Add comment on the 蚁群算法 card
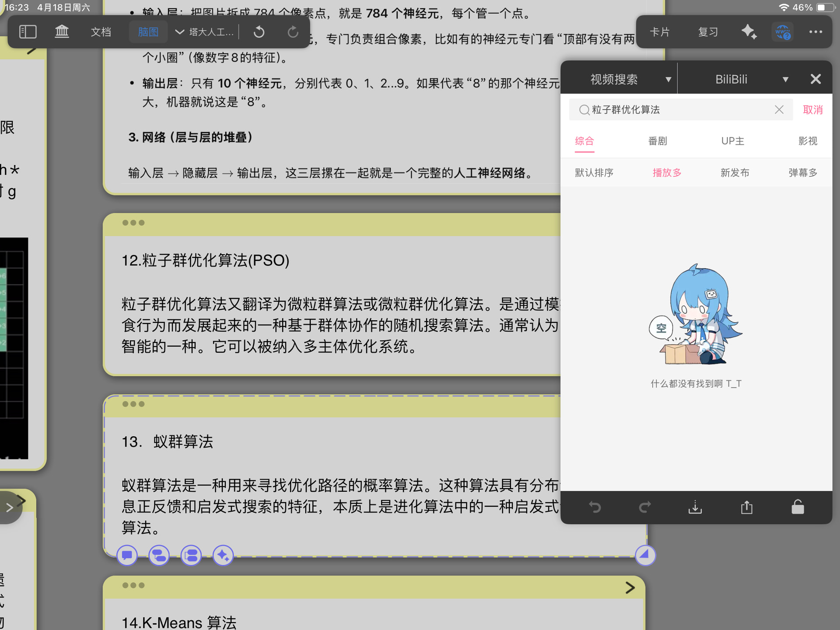The height and width of the screenshot is (630, 840). [127, 555]
